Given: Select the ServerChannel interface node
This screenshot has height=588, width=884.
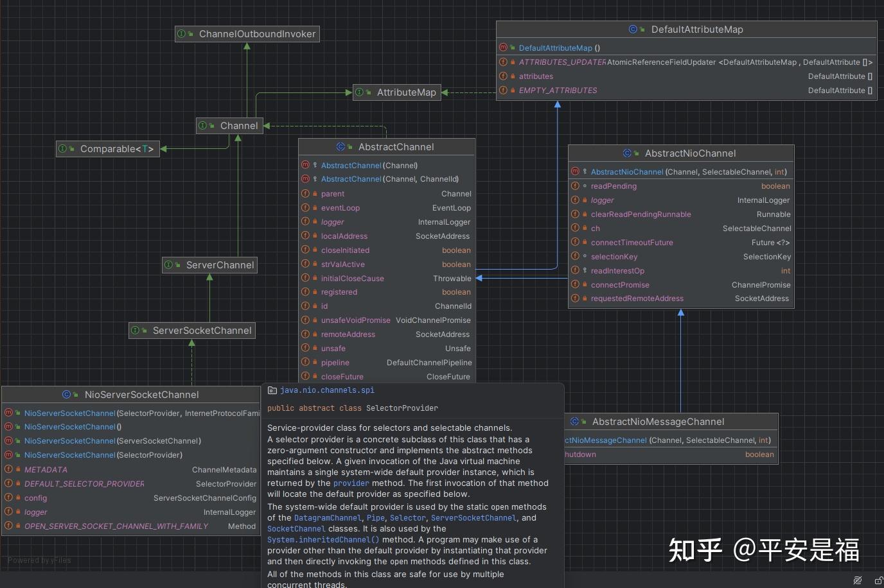Looking at the screenshot, I should (x=220, y=265).
